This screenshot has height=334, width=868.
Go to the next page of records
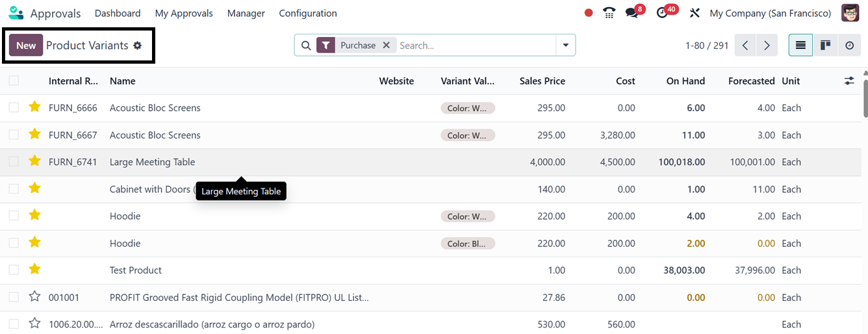tap(767, 45)
